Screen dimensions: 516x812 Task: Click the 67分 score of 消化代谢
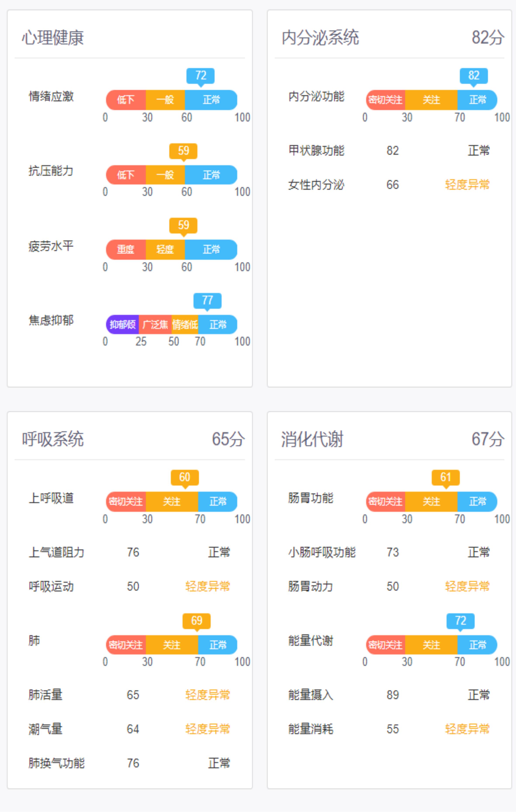(488, 439)
